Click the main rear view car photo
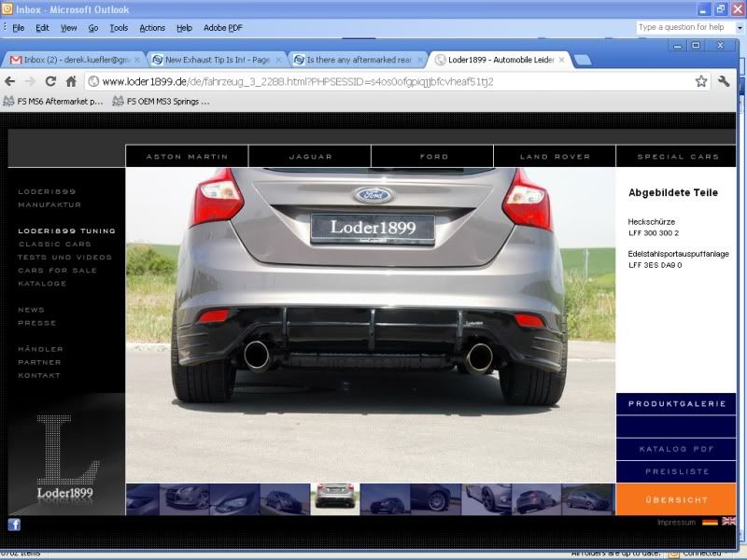The width and height of the screenshot is (747, 560). [371, 325]
